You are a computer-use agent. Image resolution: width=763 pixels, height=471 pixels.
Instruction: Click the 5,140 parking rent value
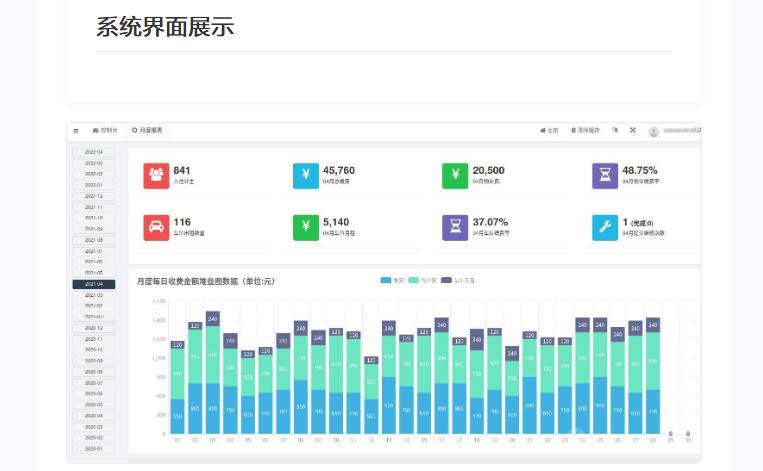point(336,222)
